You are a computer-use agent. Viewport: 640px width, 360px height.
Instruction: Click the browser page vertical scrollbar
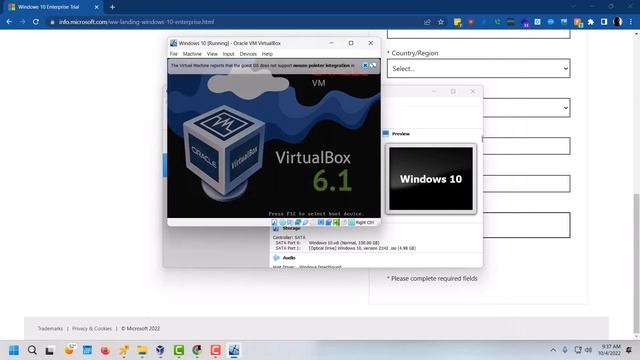pyautogui.click(x=636, y=264)
